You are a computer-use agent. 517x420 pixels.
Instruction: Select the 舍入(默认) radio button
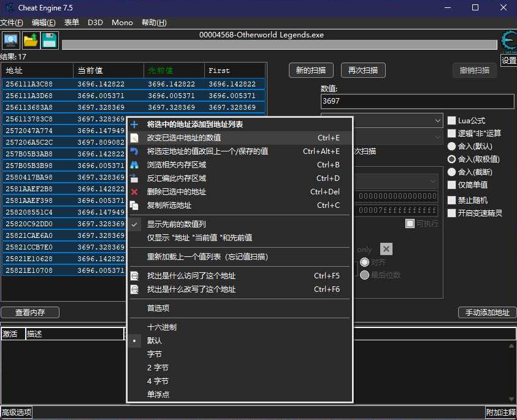[451, 146]
